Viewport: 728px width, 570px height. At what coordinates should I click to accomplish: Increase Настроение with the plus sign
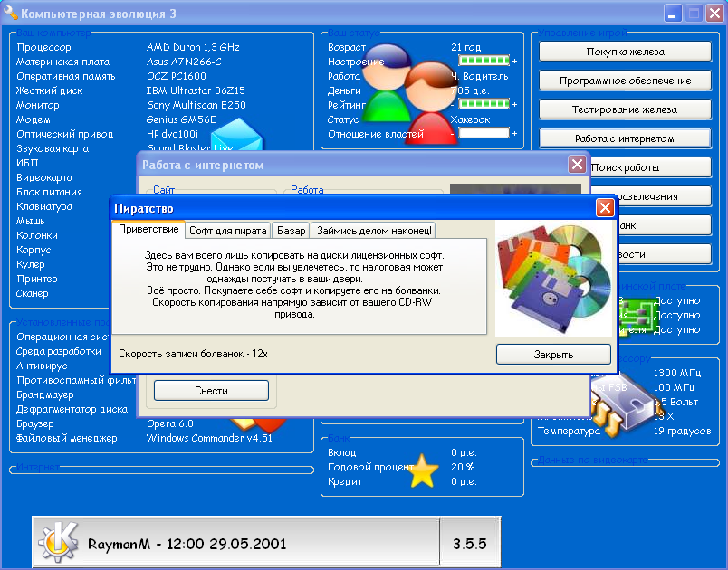(x=515, y=62)
